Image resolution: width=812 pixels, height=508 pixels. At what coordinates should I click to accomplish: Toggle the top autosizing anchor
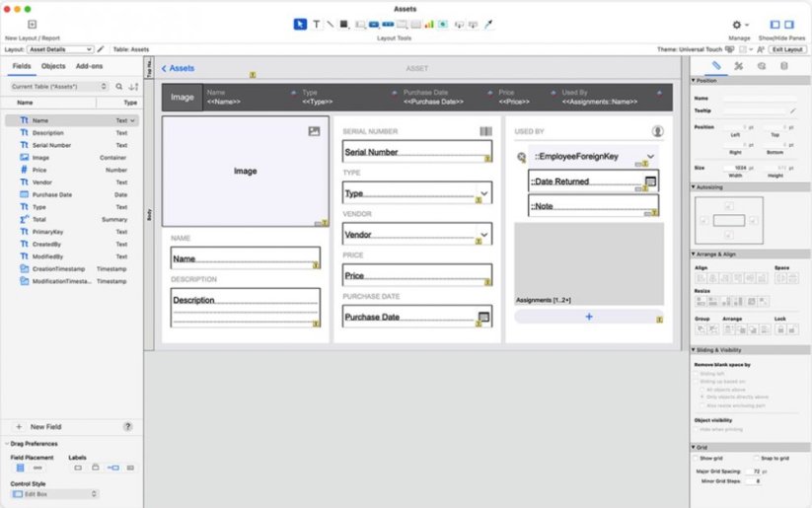728,206
